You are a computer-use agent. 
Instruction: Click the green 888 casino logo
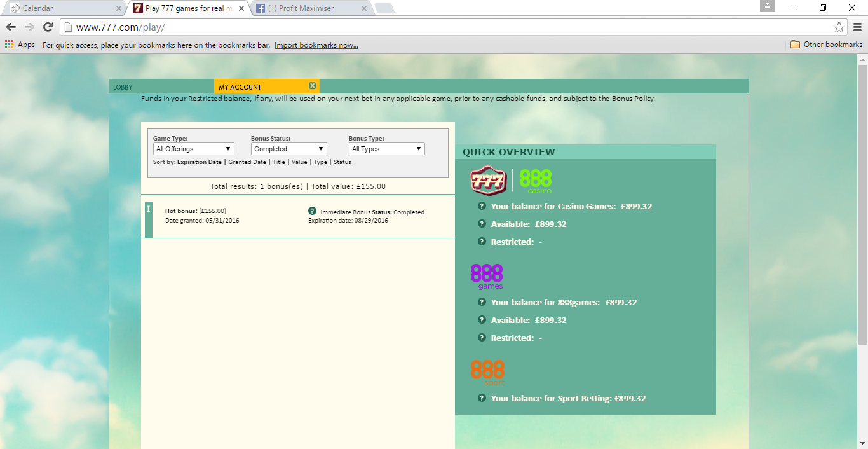[x=536, y=181]
